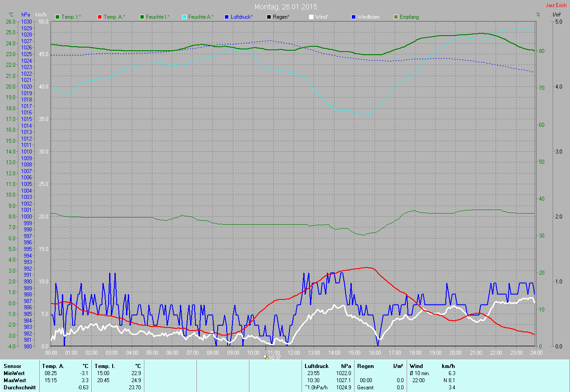Select the white Wind legend square
This screenshot has height=392, width=570.
311,17
